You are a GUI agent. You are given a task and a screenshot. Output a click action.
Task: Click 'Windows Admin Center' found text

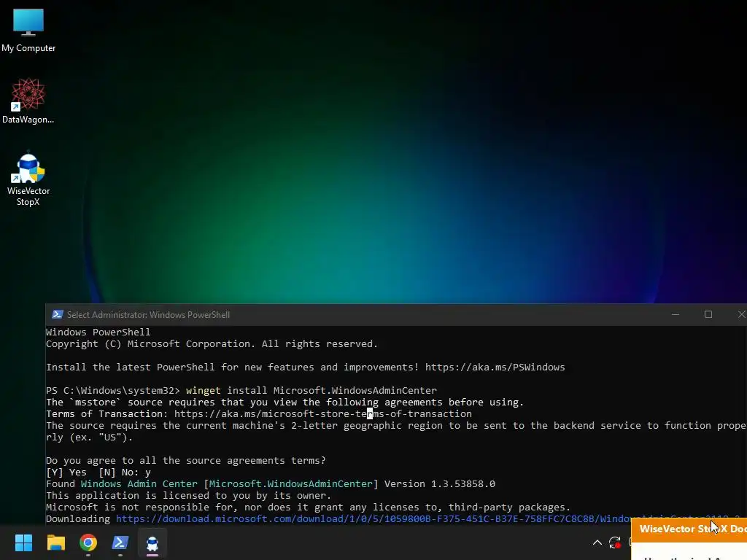(139, 484)
